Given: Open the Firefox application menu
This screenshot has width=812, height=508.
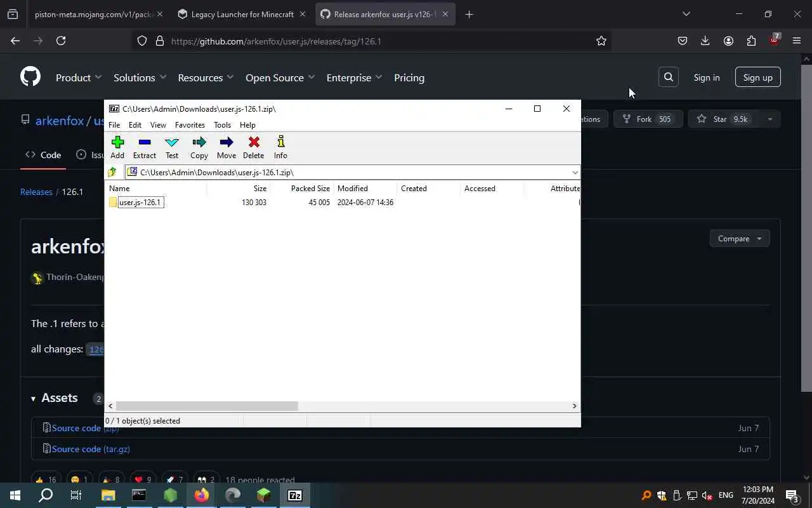Looking at the screenshot, I should [x=797, y=41].
